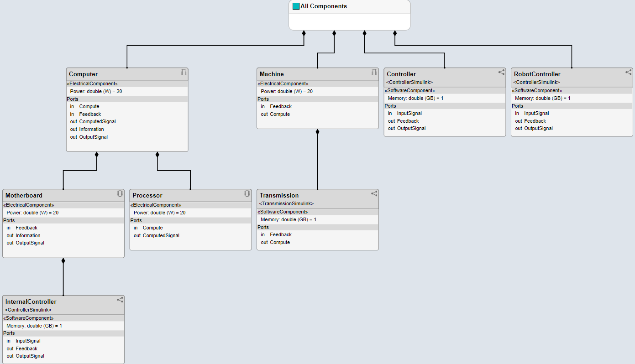Viewport: 635px width, 364px height.
Task: Click the stack icon on the Computer block header
Action: click(184, 72)
